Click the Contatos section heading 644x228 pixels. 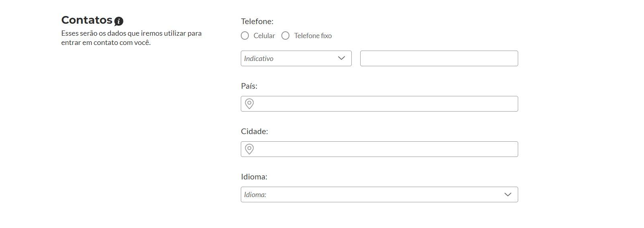pos(87,20)
